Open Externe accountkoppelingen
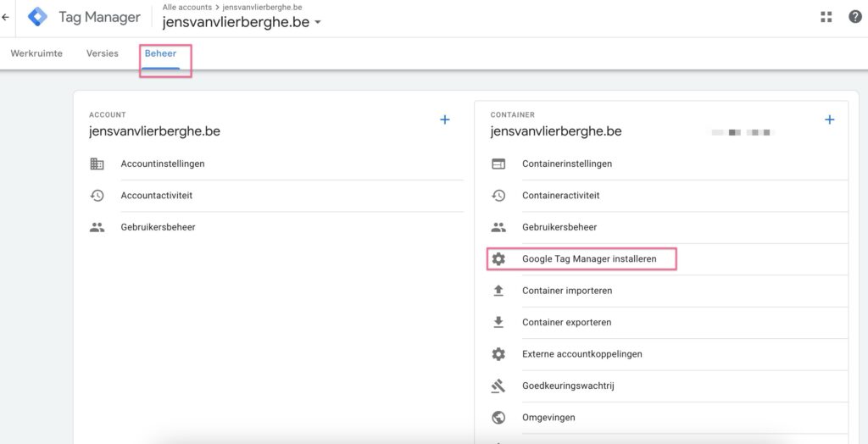Viewport: 868px width, 444px height. point(582,354)
